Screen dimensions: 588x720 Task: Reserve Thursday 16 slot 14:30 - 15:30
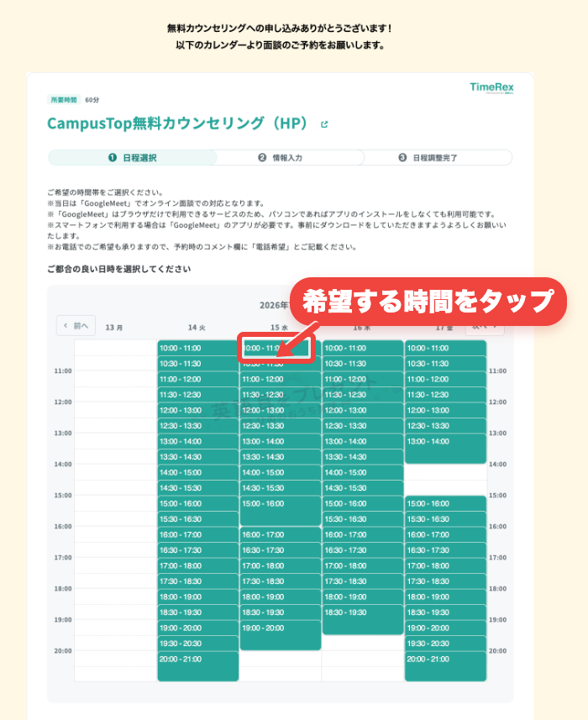point(363,488)
